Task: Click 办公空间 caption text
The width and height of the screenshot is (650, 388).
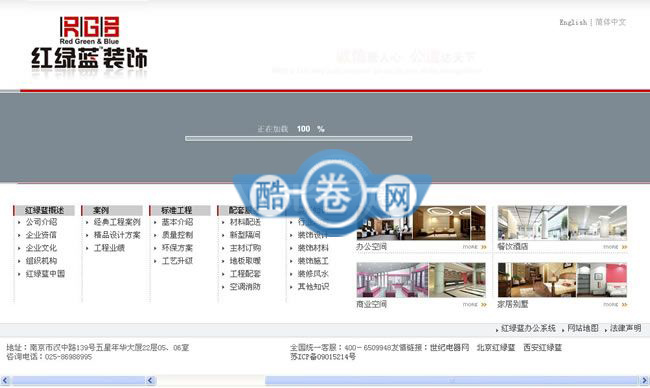Action: click(x=371, y=247)
